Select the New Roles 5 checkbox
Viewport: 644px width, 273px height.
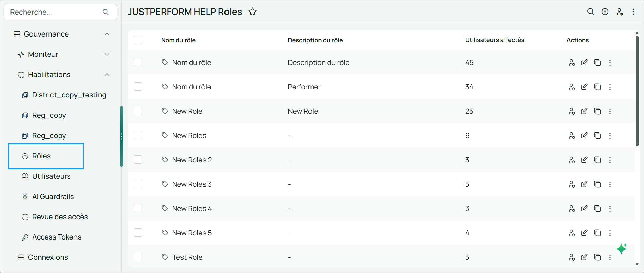138,233
